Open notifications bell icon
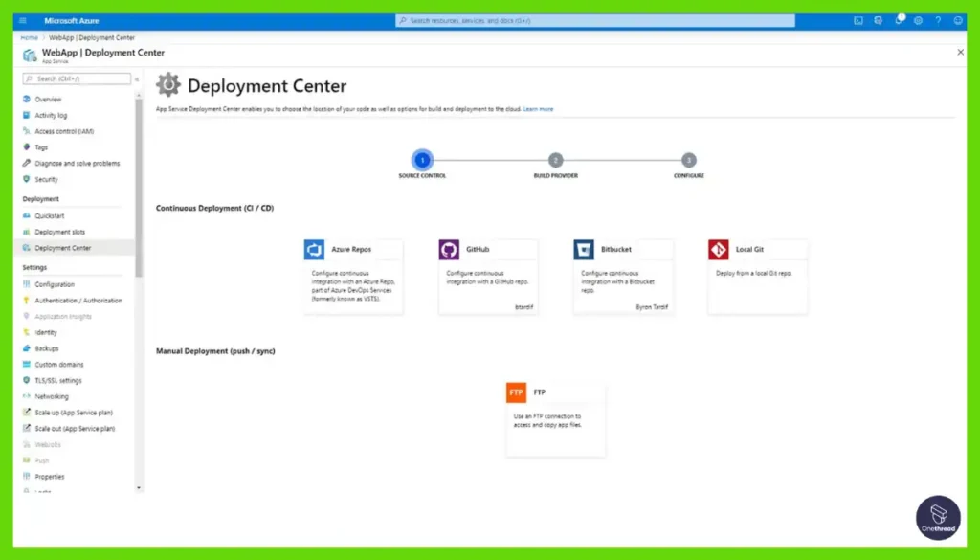 click(899, 20)
